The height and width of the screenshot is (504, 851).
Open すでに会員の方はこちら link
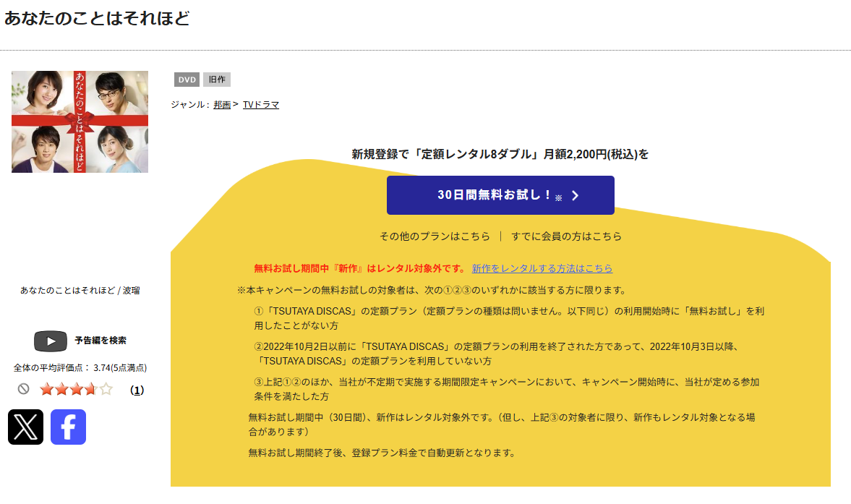point(567,236)
